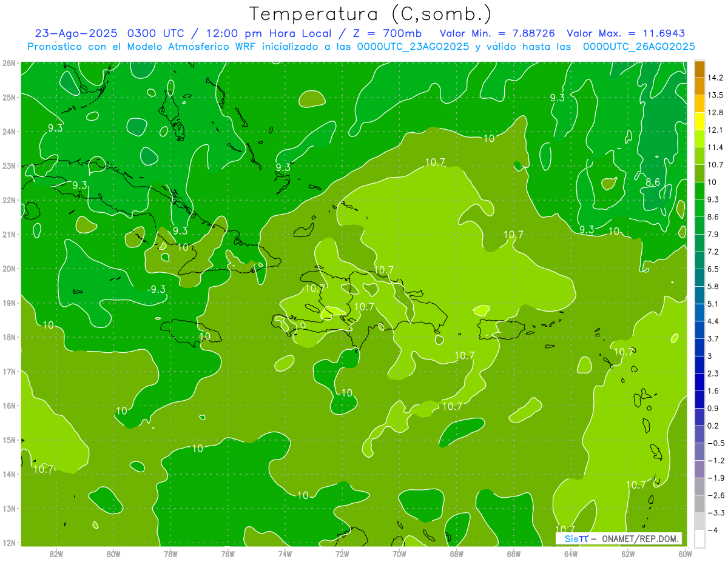
Task: Click the gray swatch beside legend value -2.6
Action: [x=699, y=503]
